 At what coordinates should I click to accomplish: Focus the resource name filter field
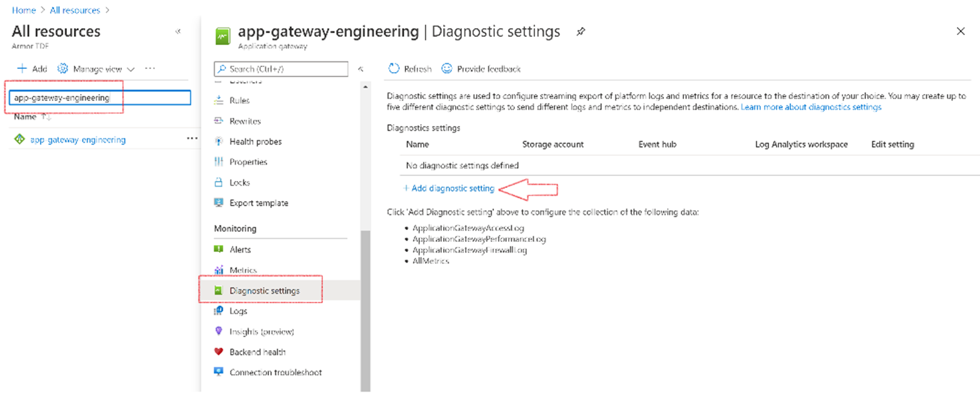pyautogui.click(x=100, y=98)
